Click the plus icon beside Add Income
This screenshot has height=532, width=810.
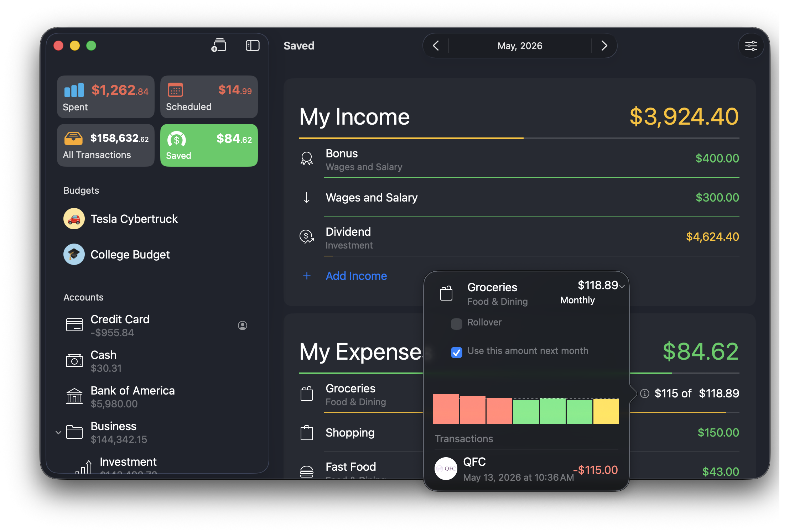point(307,276)
